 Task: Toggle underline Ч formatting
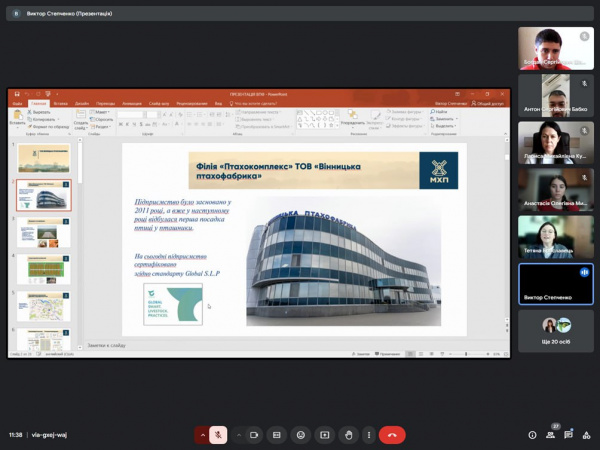134,124
